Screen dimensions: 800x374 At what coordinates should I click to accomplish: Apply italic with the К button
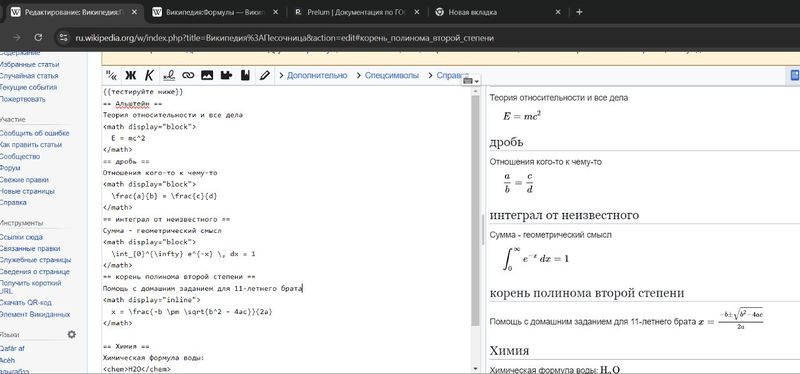tap(149, 76)
